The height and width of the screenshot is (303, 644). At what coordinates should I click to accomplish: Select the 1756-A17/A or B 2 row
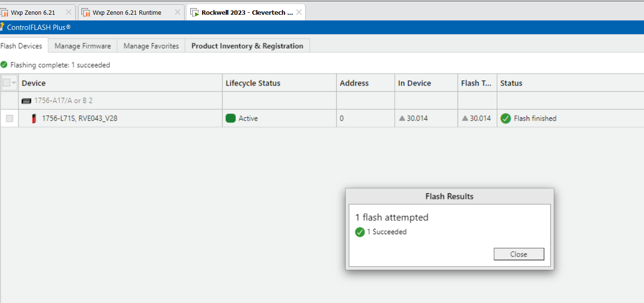[322, 101]
